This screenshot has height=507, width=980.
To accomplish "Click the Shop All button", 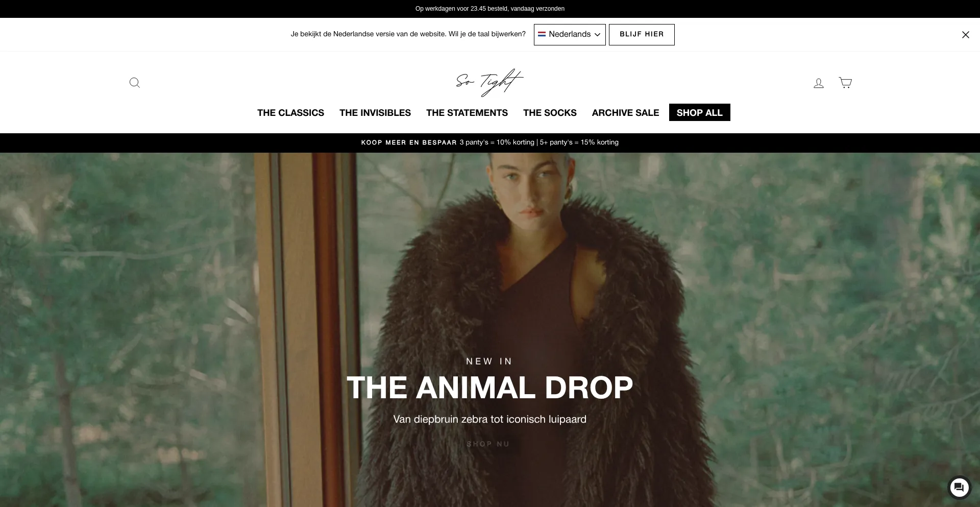I will tap(700, 112).
